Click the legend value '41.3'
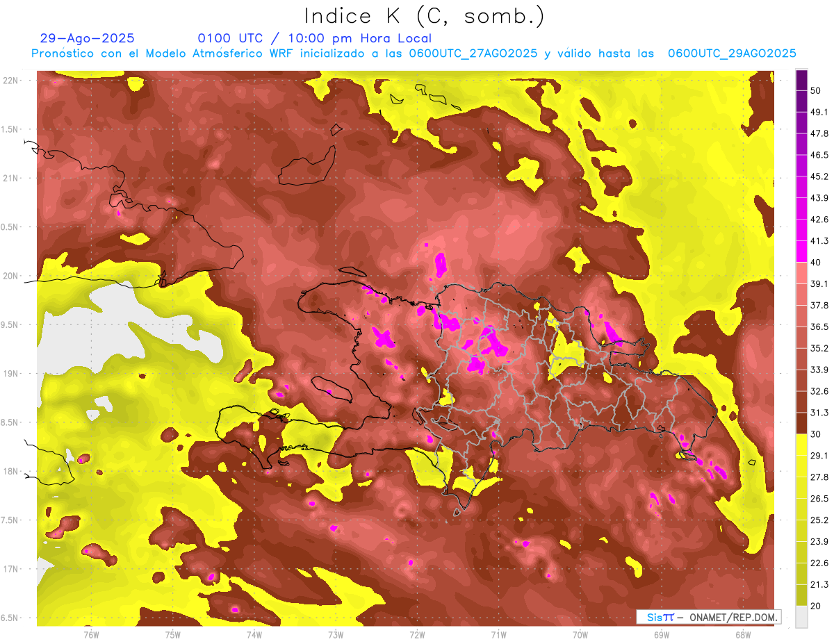This screenshot has width=834, height=644. click(819, 241)
